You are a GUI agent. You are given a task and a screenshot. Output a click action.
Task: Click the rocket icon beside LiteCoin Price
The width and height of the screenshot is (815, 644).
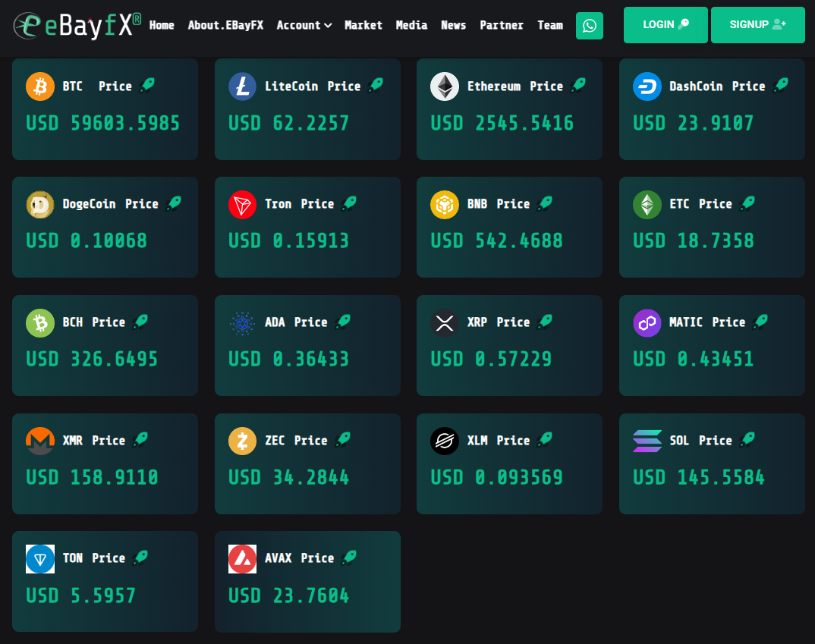tap(376, 86)
